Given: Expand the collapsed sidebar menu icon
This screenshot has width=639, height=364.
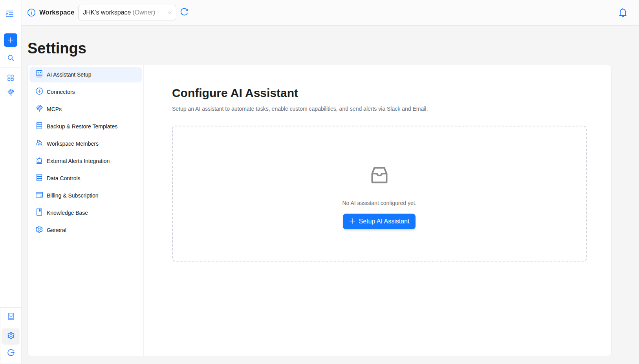Looking at the screenshot, I should pyautogui.click(x=10, y=14).
